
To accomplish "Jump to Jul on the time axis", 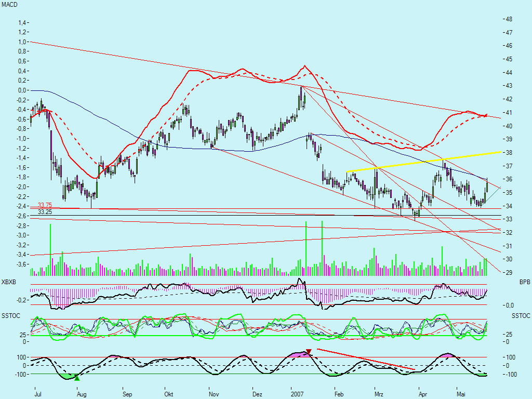I will (37, 394).
